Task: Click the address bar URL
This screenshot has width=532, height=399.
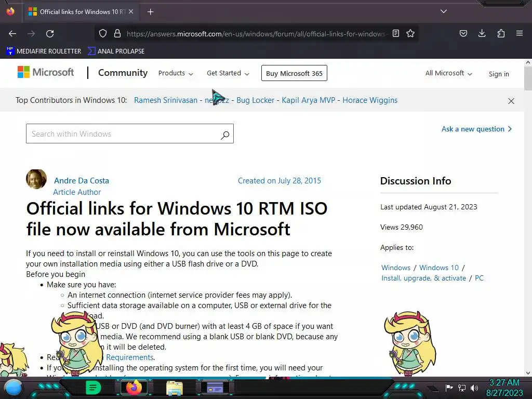Action: (x=256, y=34)
